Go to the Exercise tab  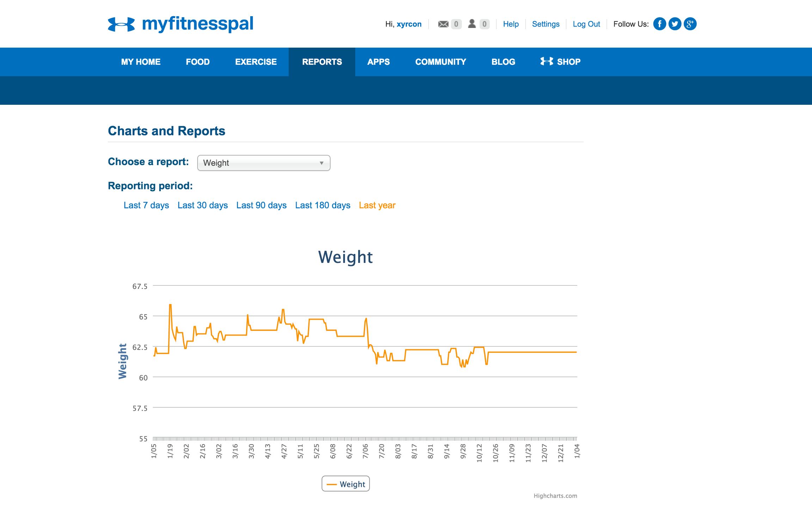256,62
